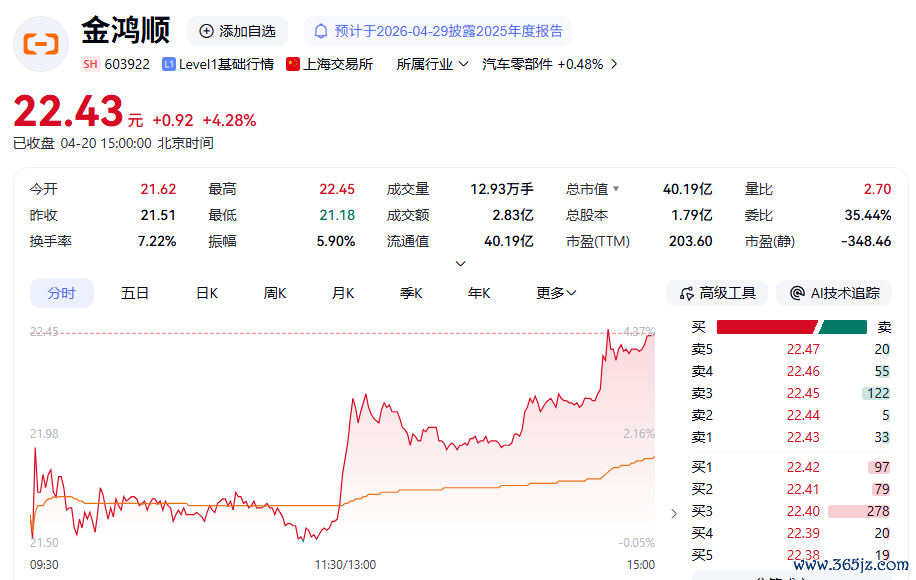The width and height of the screenshot is (916, 580).
Task: Click 买3 volume 278
Action: point(878,511)
